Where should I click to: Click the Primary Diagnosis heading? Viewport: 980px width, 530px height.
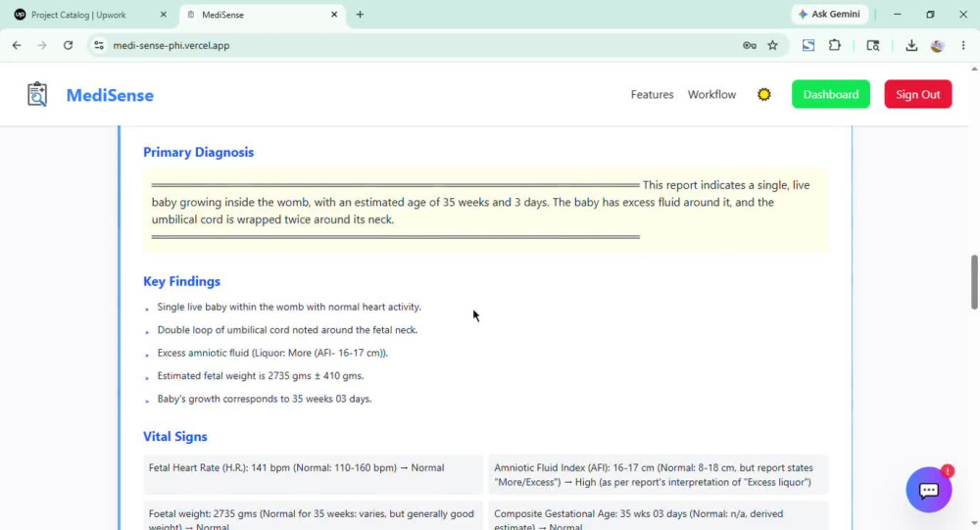click(198, 152)
